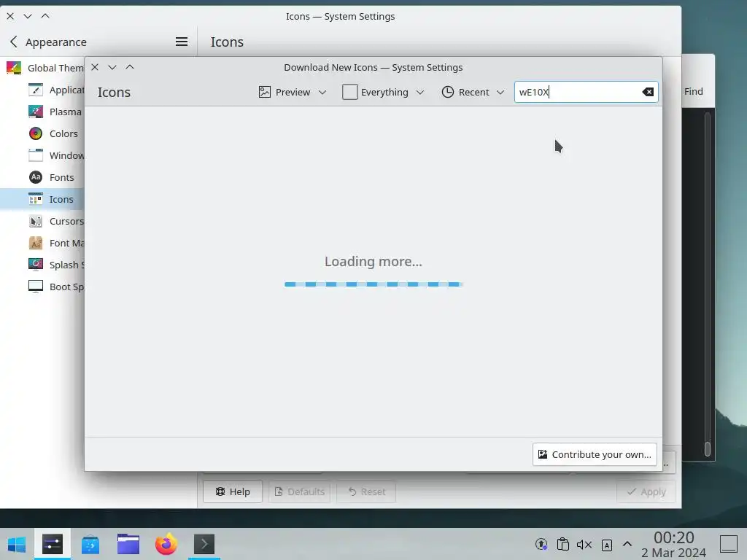The image size is (747, 560).
Task: Open the Recent sort order dropdown
Action: [473, 92]
